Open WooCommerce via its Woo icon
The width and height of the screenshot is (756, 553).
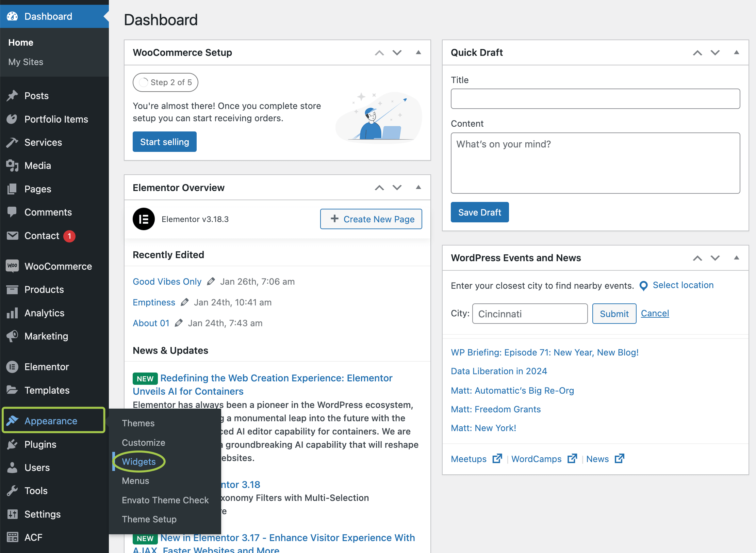pyautogui.click(x=12, y=266)
